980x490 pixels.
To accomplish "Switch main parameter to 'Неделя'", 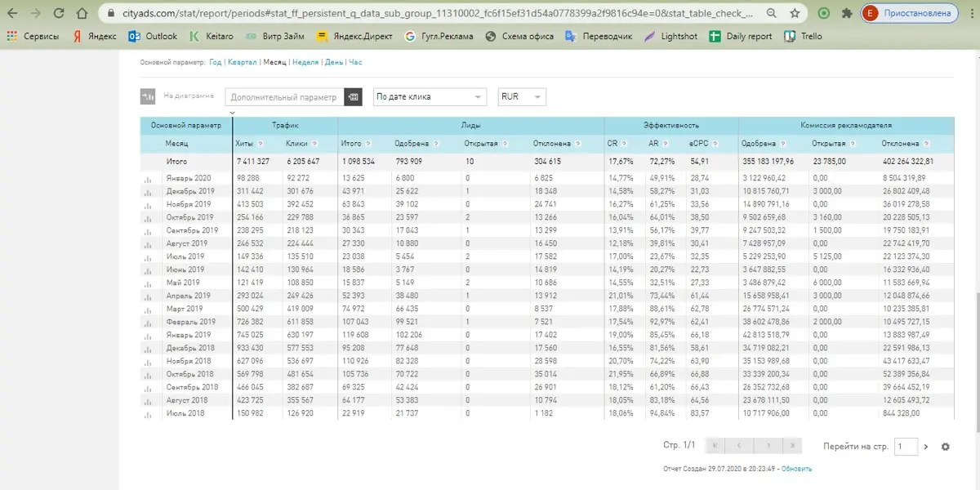I will (305, 62).
